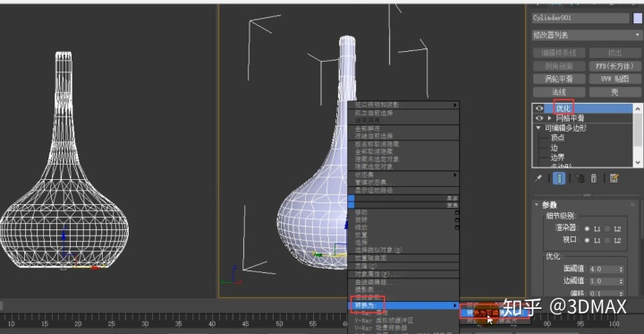The image size is (644, 334).
Task: Open the 修改器列表 dropdown
Action: click(587, 36)
